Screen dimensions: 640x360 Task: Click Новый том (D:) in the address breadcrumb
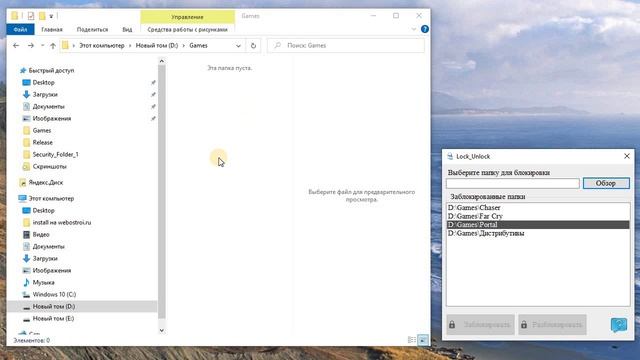[x=157, y=46]
